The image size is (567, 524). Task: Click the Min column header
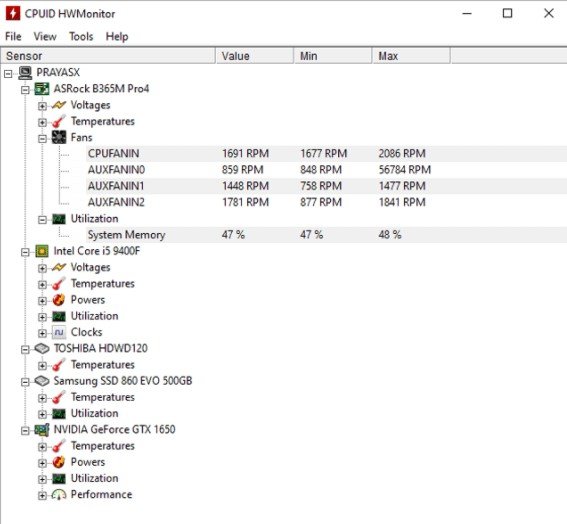pyautogui.click(x=333, y=56)
